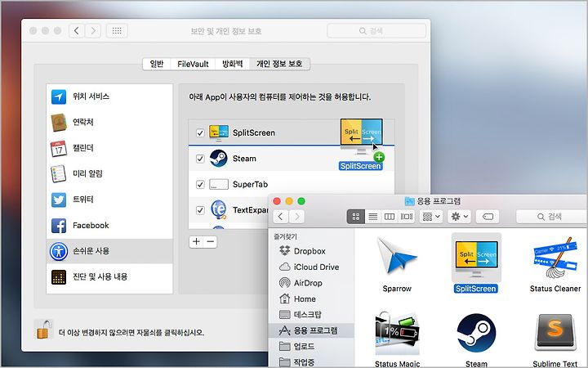Click TextExpander icon in allowed apps list
Screen dimensions: 588x368
[x=219, y=210]
